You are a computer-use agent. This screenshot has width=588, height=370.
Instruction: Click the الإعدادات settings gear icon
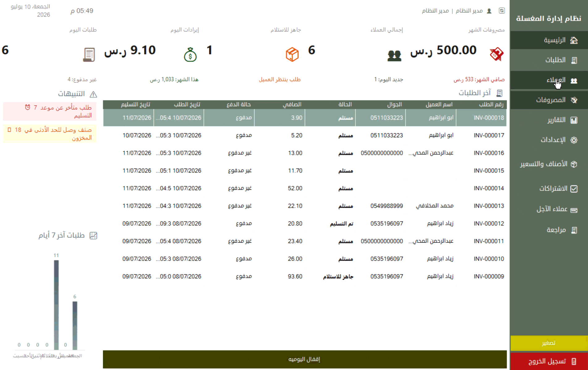click(x=574, y=140)
